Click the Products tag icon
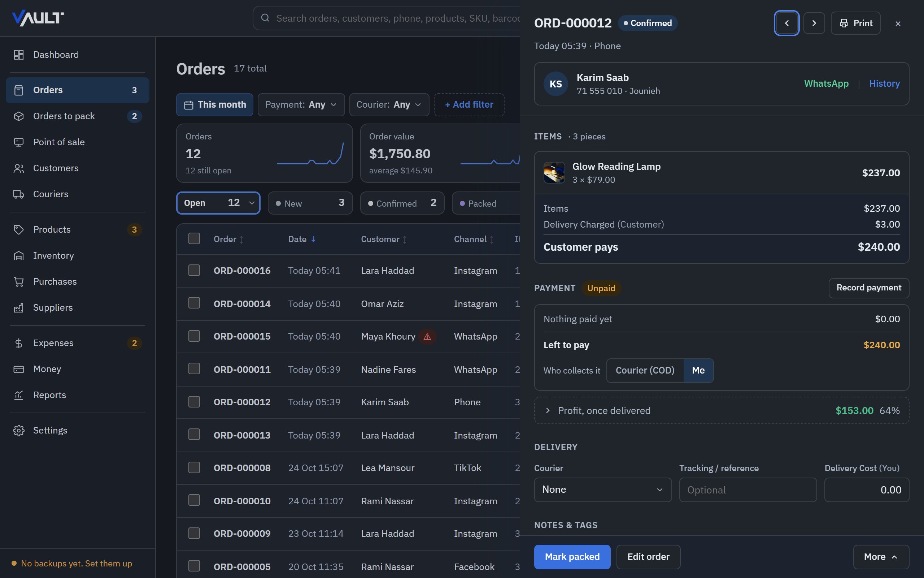This screenshot has width=924, height=578. coord(19,229)
